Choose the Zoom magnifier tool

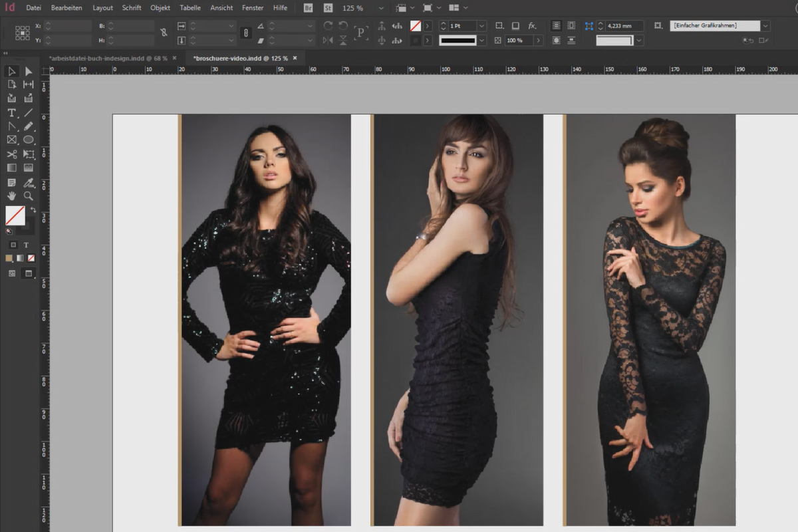(29, 196)
